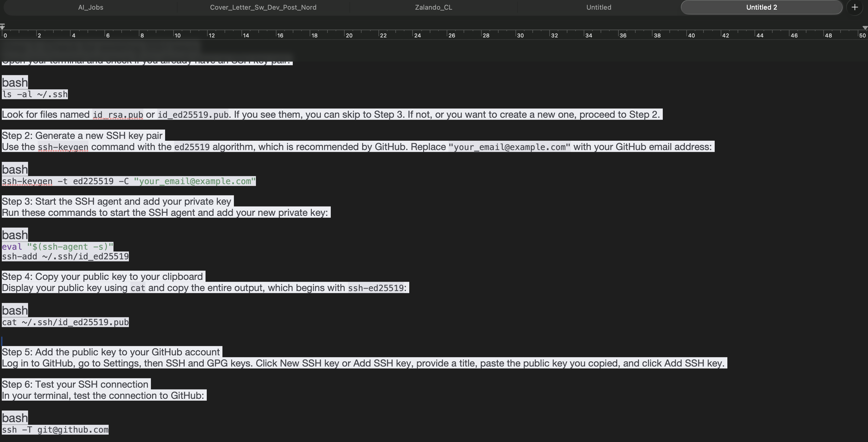The width and height of the screenshot is (868, 442).
Task: Click the ruler at the 10 mark
Action: pyautogui.click(x=174, y=34)
